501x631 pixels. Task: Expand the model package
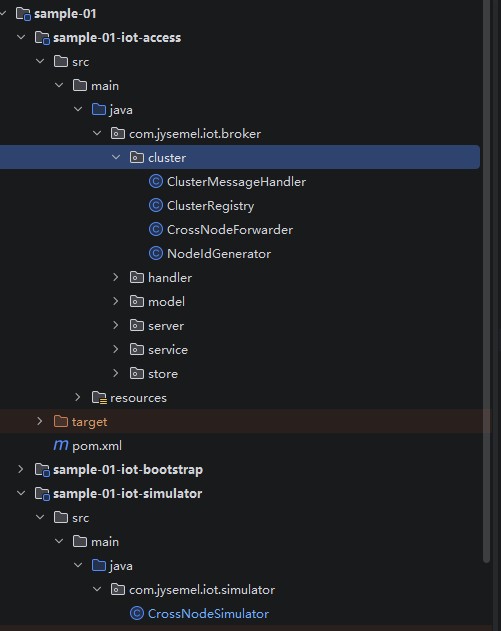tap(115, 301)
